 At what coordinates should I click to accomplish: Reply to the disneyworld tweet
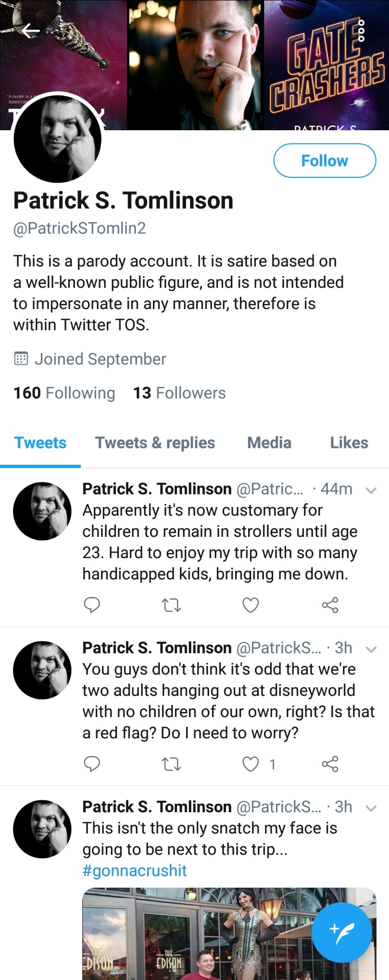(x=92, y=764)
